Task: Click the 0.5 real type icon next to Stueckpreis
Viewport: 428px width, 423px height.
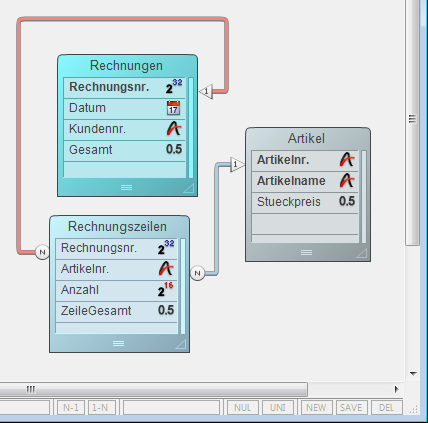Action: point(347,201)
